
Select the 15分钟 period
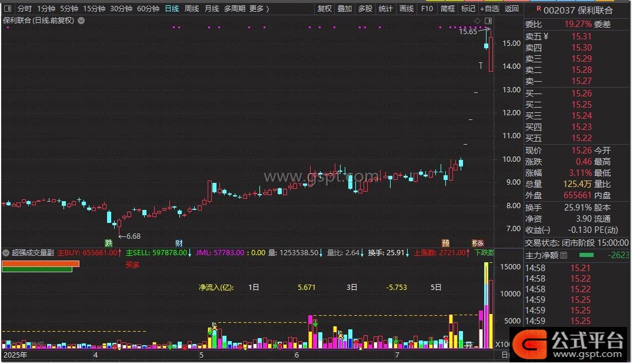94,8
